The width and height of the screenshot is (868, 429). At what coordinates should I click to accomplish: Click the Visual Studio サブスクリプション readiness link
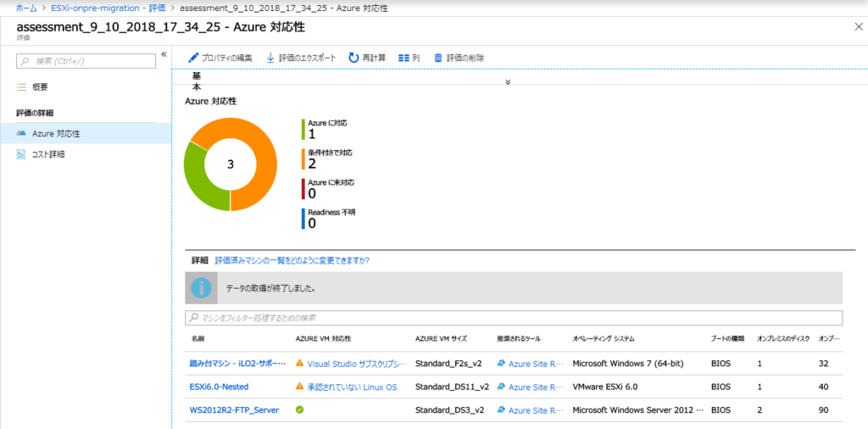pos(357,364)
